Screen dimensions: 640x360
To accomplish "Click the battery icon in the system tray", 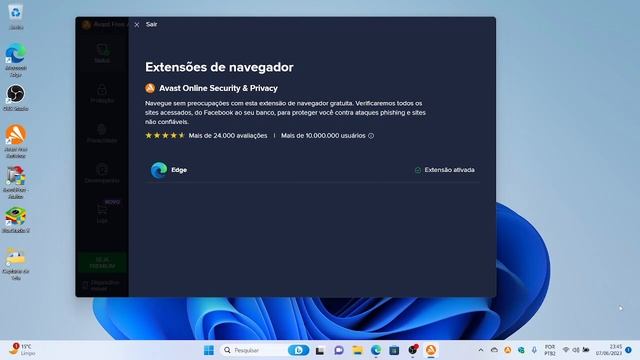I will 586,350.
